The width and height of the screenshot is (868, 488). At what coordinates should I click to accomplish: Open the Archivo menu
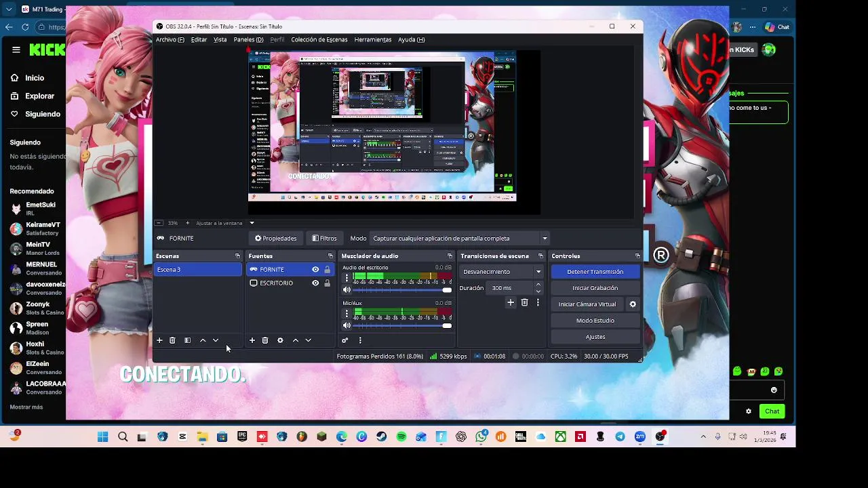(170, 39)
